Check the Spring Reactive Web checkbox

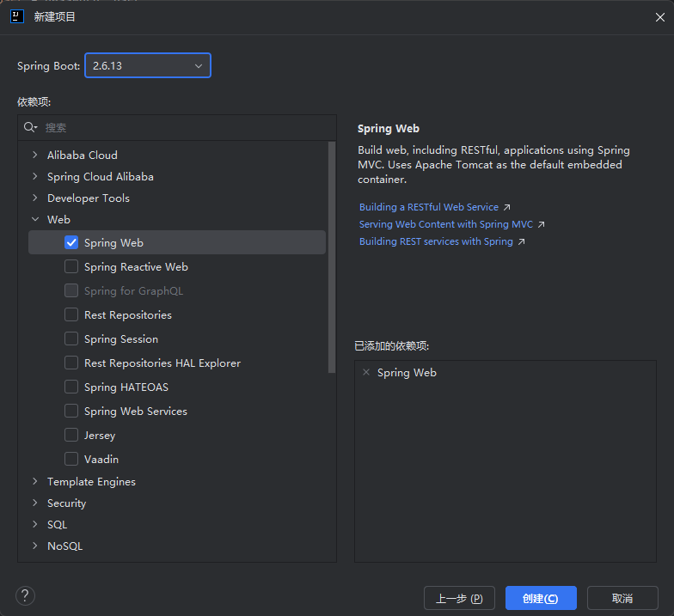pyautogui.click(x=71, y=266)
